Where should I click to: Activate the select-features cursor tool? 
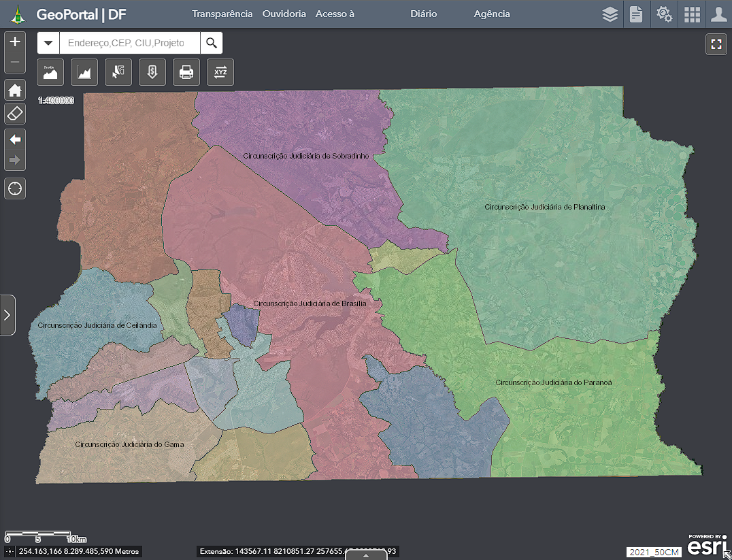[x=118, y=71]
